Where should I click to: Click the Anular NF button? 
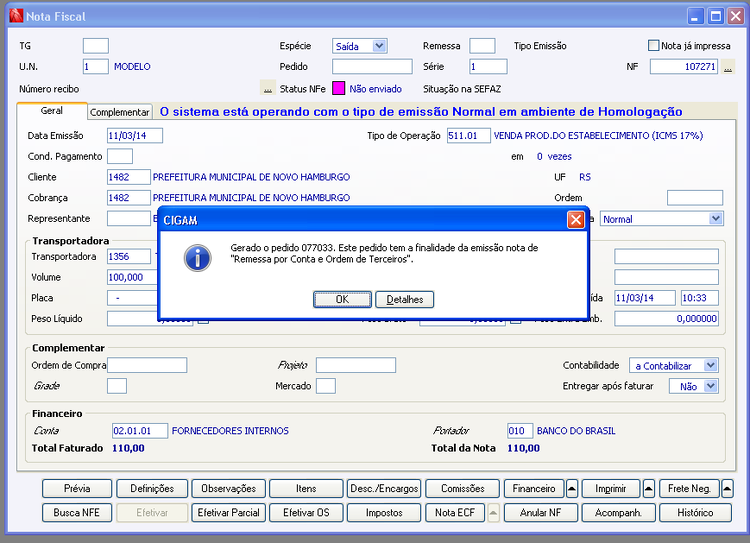pos(540,513)
